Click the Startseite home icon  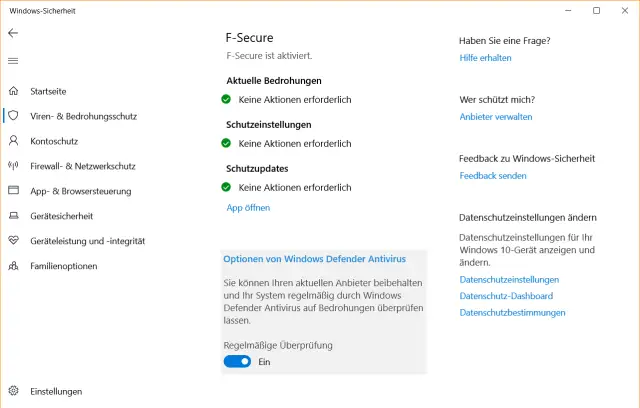pos(13,91)
